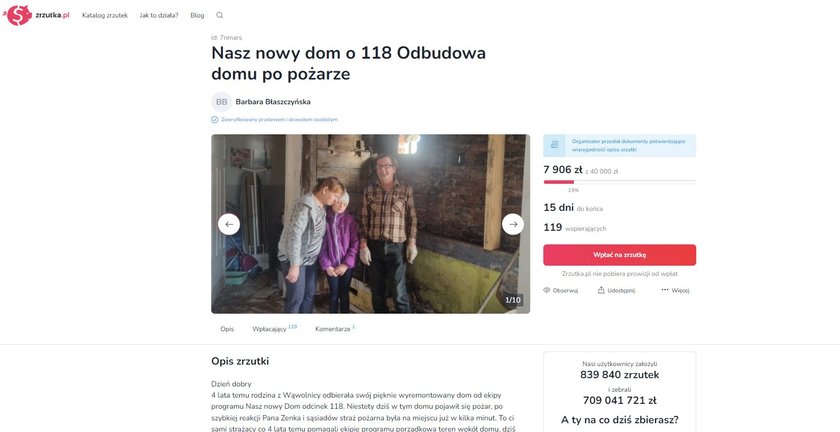
Task: Click Wpłać na zrzutkę button
Action: click(x=619, y=255)
